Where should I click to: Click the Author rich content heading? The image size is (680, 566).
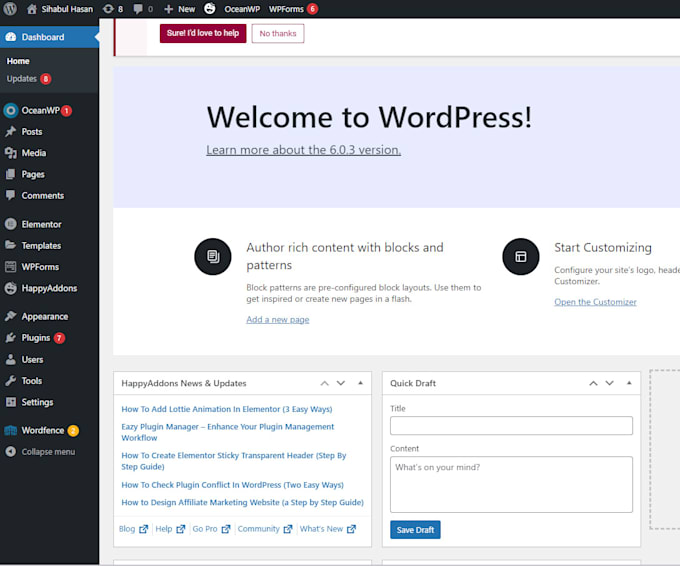345,256
